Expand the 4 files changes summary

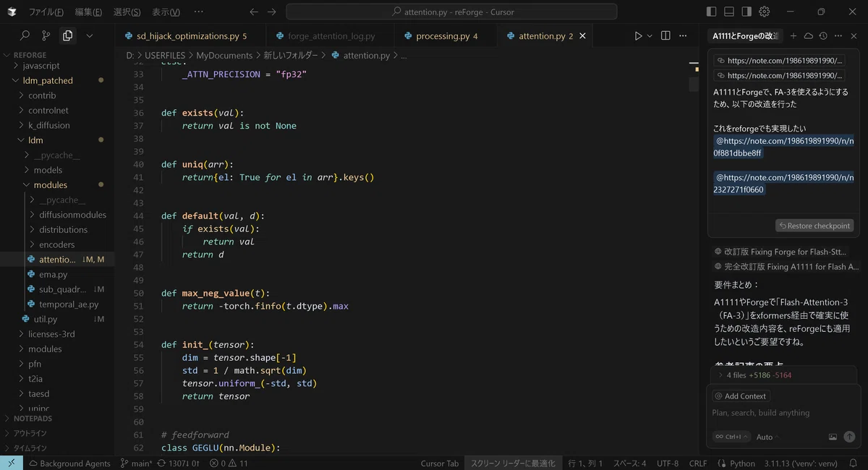pyautogui.click(x=783, y=375)
